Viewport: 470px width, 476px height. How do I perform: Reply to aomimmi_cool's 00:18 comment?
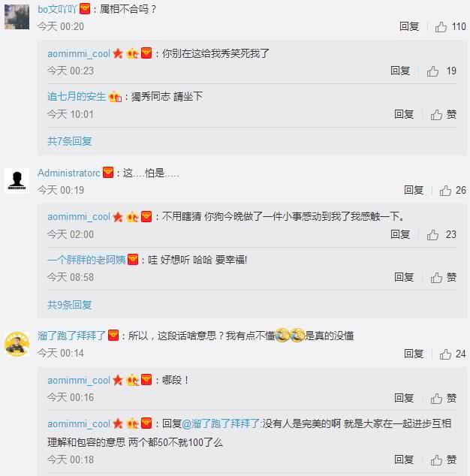(x=404, y=460)
